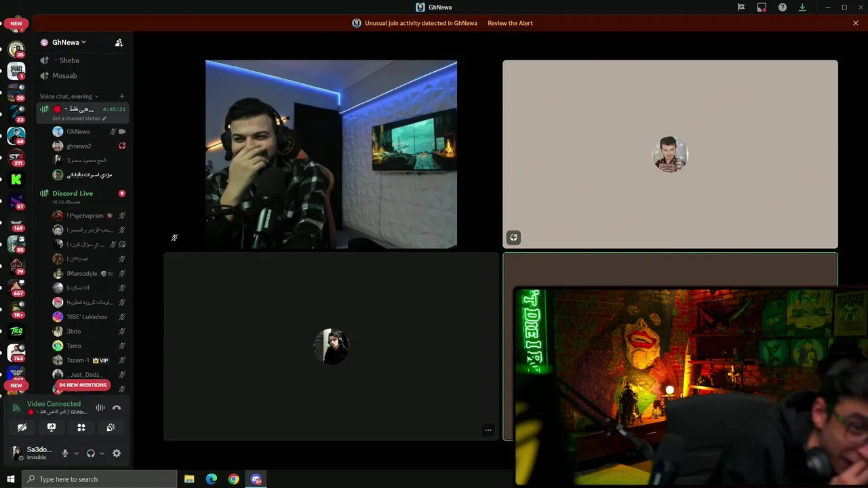Open the green K server icon
This screenshot has height=488, width=868.
coord(16,179)
